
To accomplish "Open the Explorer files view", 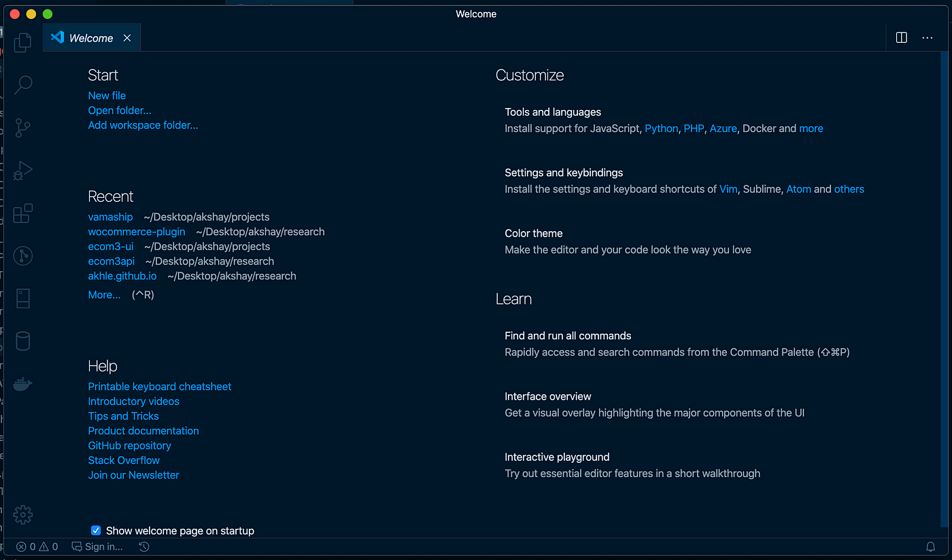I will click(x=22, y=42).
